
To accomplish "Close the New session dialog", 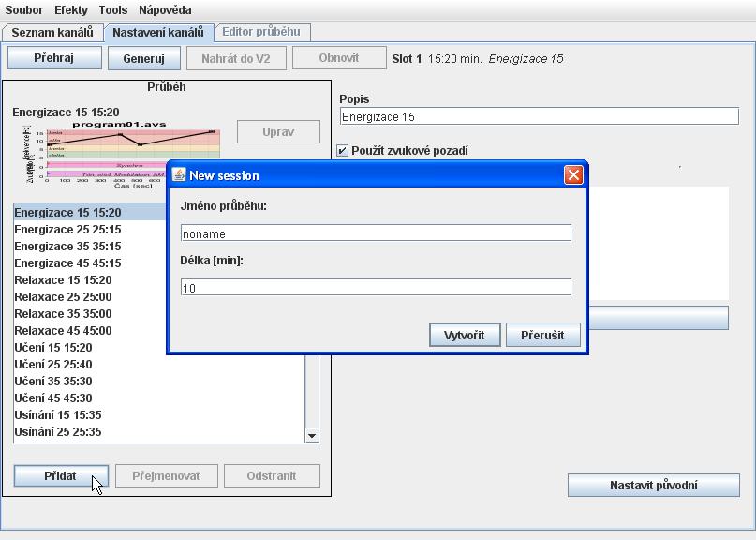I will [x=573, y=175].
